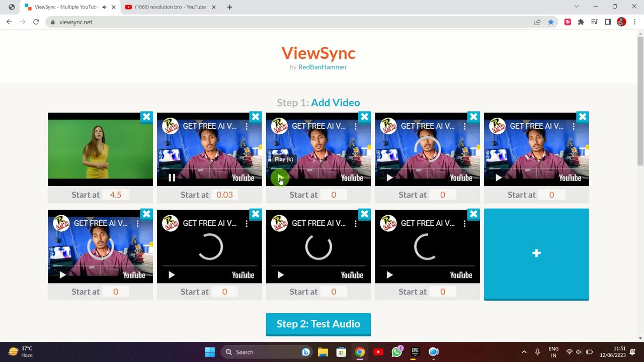Open three-dot menu on the Play (k) video
Screen dimensions: 644x362
tap(356, 126)
